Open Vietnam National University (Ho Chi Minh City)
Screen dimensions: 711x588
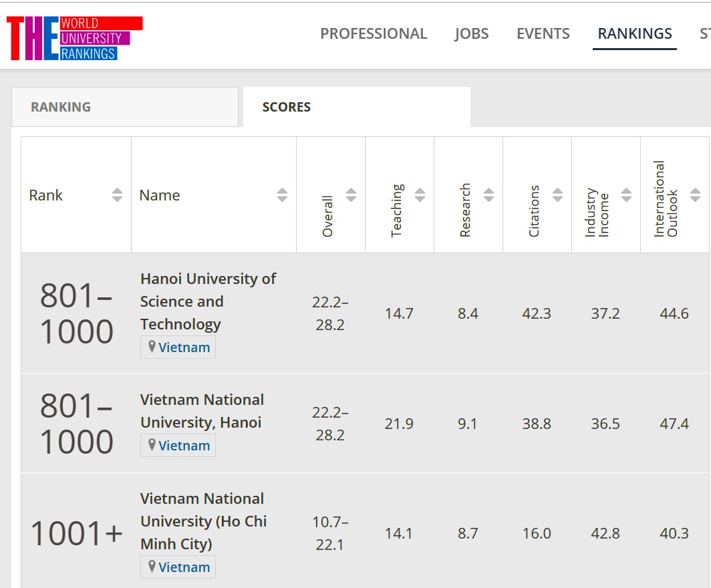pos(203,521)
